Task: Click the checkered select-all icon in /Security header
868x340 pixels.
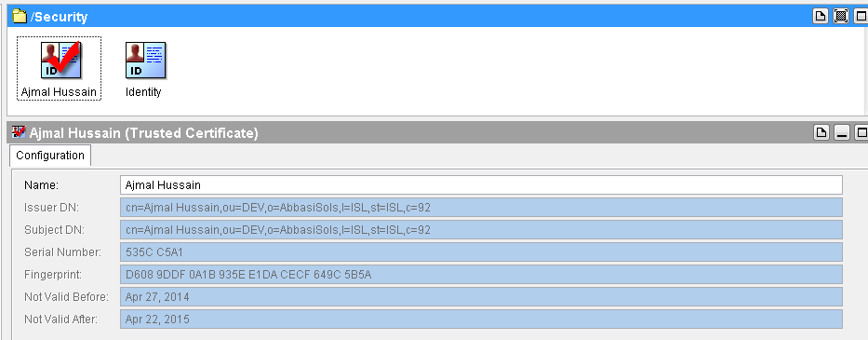Action: pos(841,16)
